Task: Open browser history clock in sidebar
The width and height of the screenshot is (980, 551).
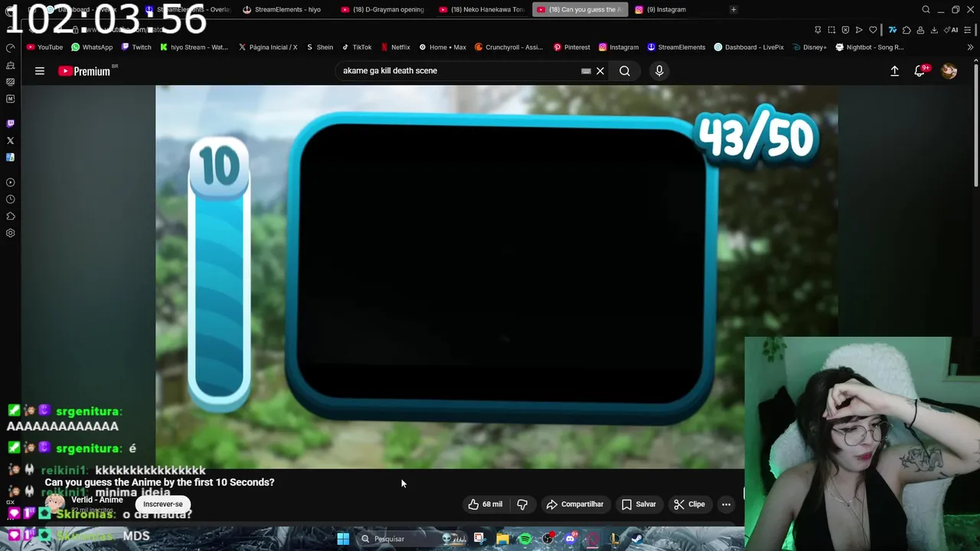Action: tap(10, 199)
